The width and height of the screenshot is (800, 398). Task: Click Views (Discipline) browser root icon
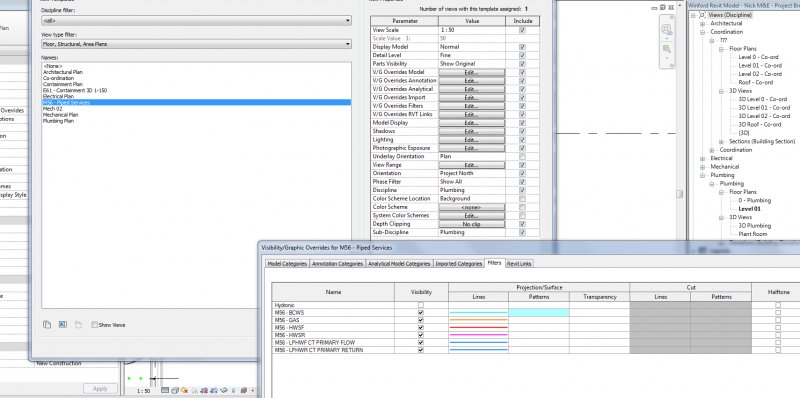coord(702,15)
